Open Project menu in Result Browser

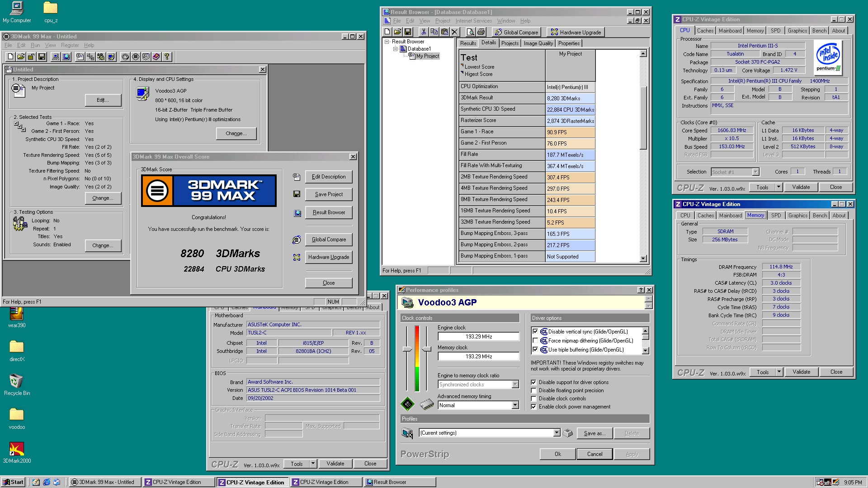coord(443,21)
